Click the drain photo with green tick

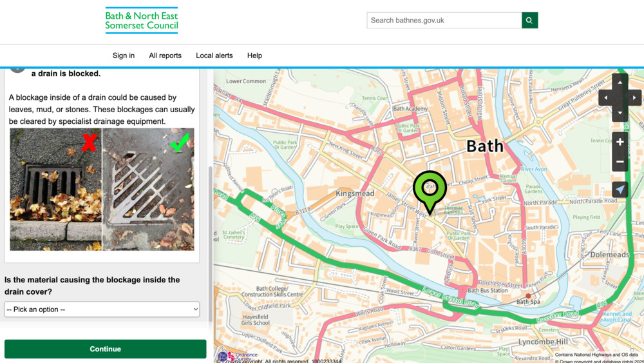point(148,189)
